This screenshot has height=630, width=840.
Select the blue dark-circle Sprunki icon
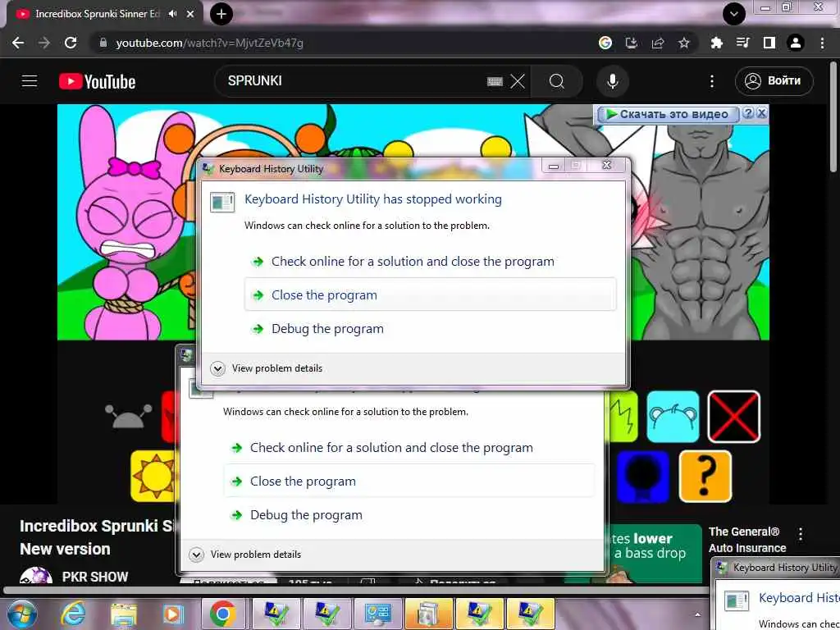tap(643, 477)
